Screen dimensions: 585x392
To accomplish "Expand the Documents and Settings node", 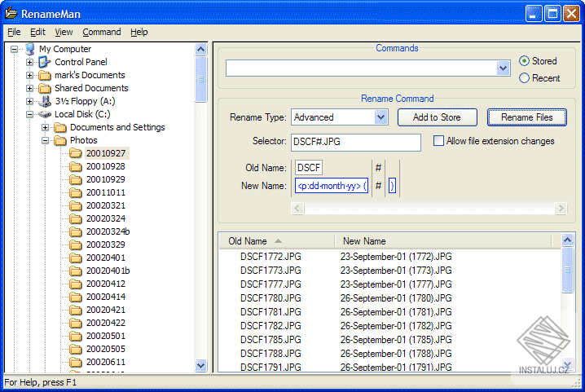I will 45,127.
